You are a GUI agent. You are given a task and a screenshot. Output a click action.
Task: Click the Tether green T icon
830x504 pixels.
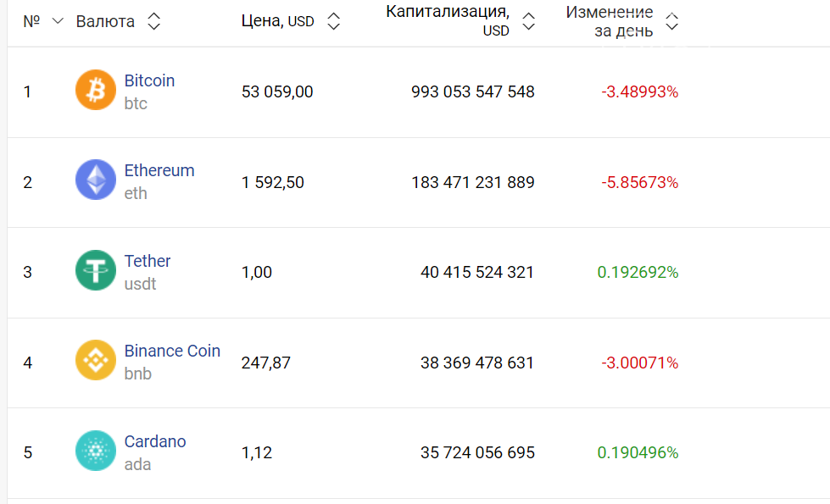coord(96,270)
